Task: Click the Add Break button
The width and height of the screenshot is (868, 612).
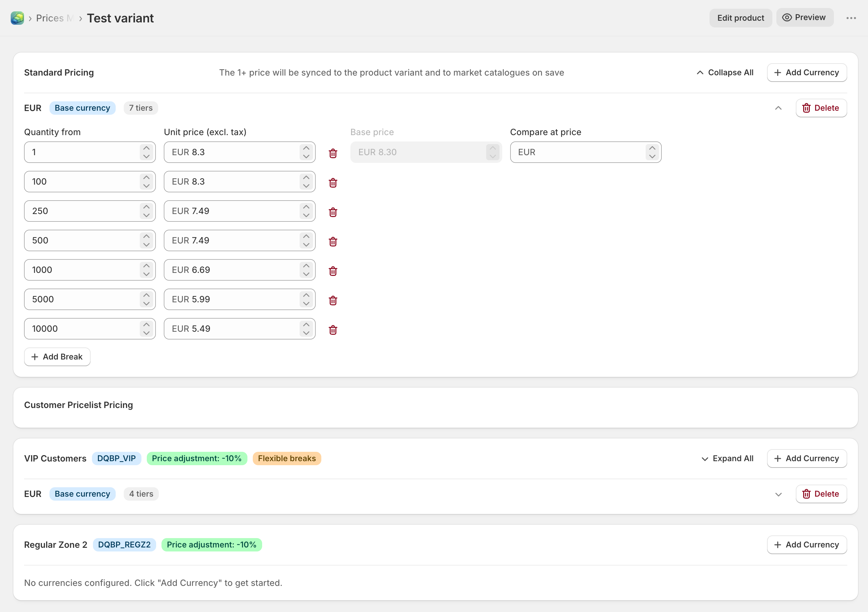Action: 57,357
